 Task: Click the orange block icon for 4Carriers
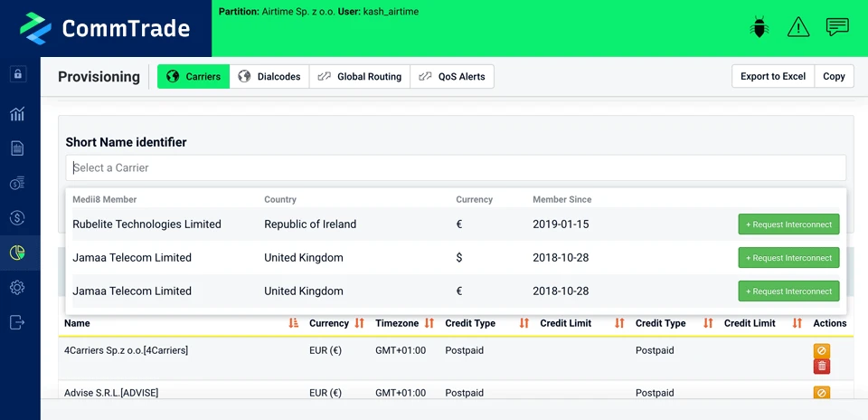[x=822, y=350]
